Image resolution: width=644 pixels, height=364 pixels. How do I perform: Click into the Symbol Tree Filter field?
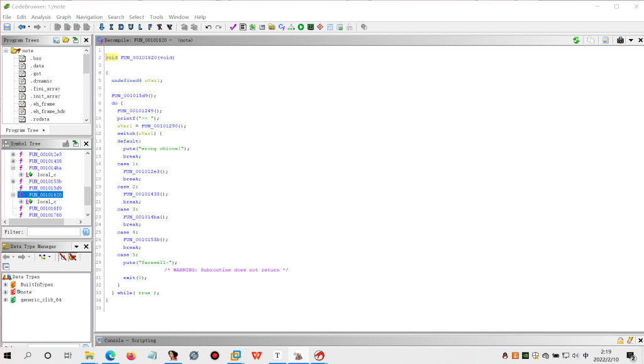coord(53,232)
